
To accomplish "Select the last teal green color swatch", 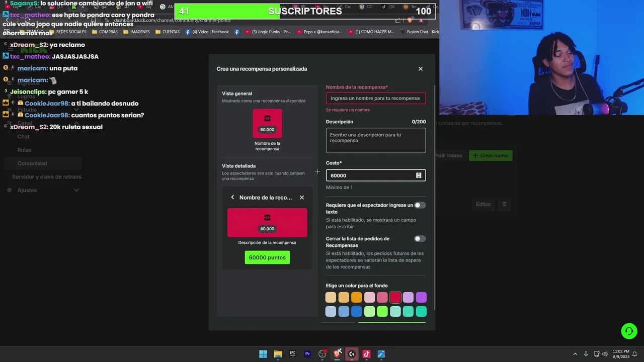I will [x=421, y=312].
